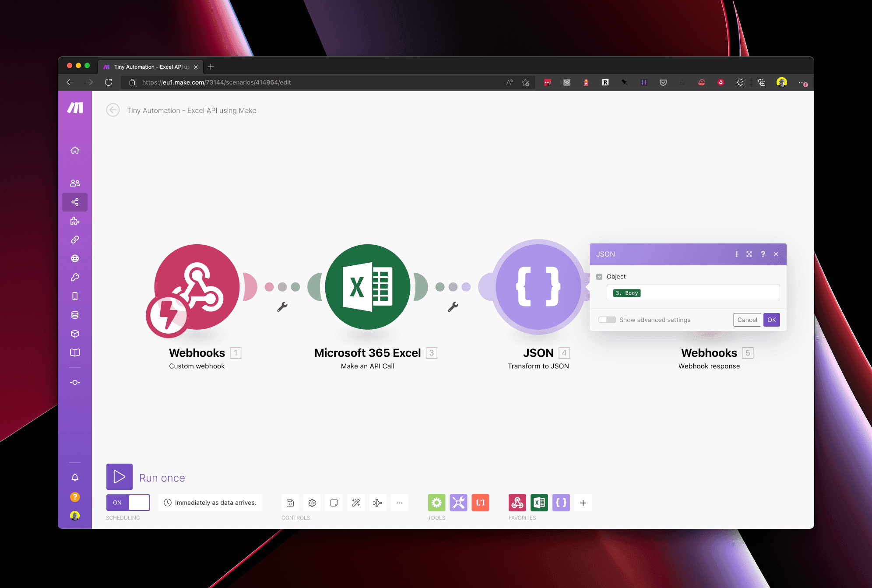872x588 pixels.
Task: Open Home in Make sidebar
Action: tap(75, 150)
